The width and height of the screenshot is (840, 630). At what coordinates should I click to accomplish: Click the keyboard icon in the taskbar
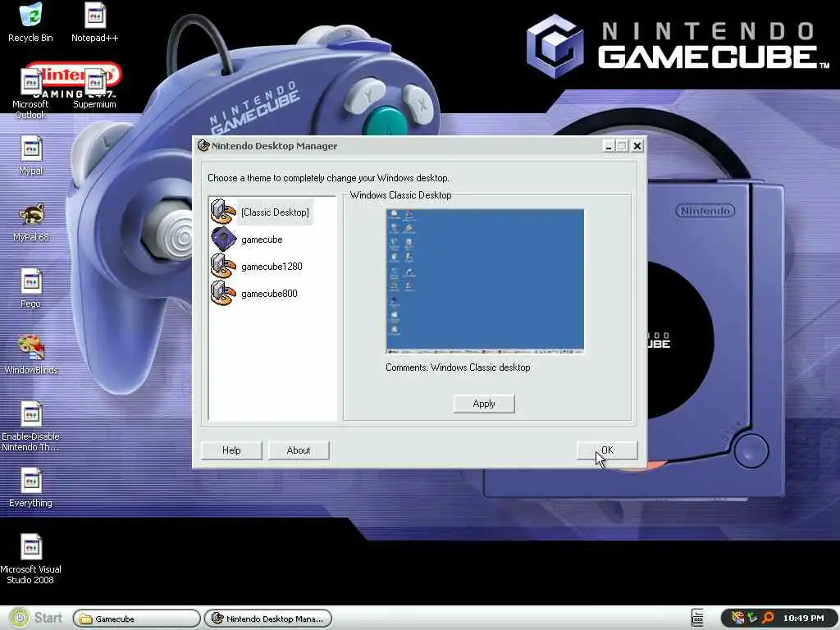click(697, 618)
